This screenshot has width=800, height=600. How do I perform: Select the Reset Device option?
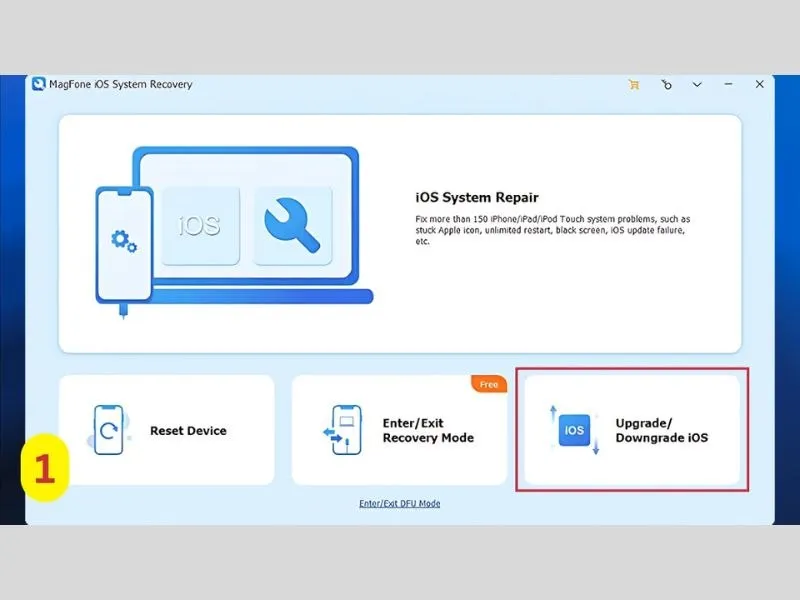click(x=166, y=430)
